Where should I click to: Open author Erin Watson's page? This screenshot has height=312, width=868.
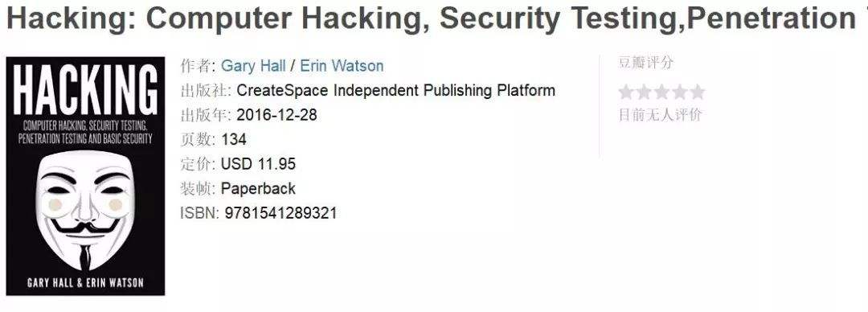coord(342,66)
